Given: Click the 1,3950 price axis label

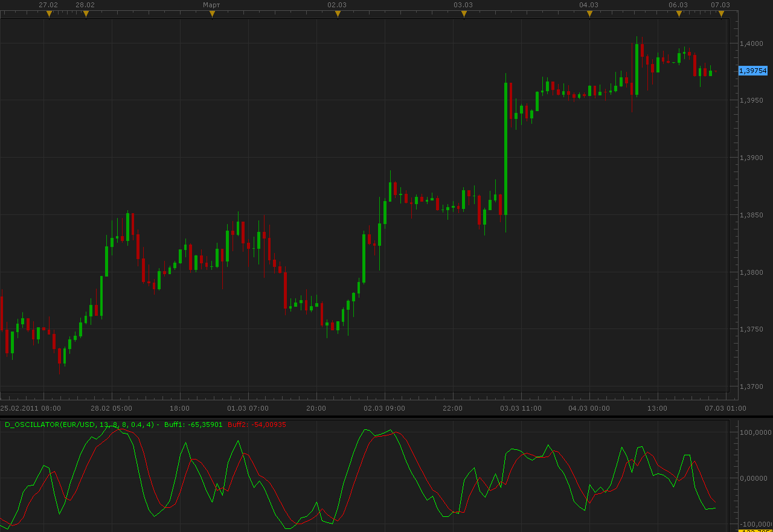Looking at the screenshot, I should pyautogui.click(x=751, y=100).
